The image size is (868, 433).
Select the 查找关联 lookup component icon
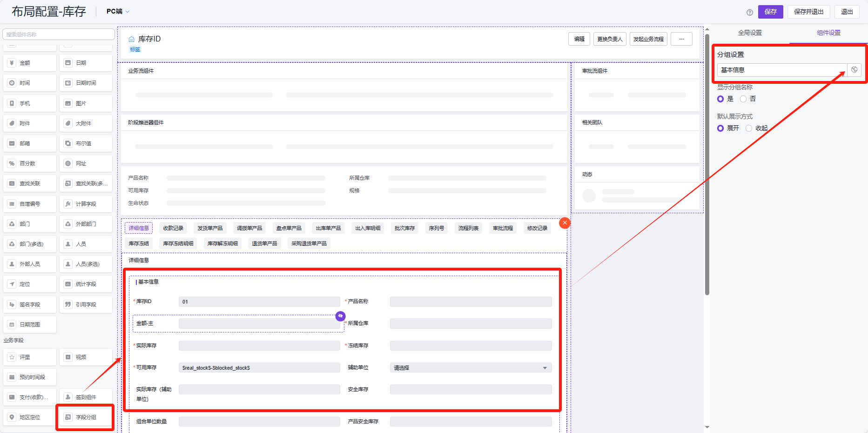coord(12,183)
